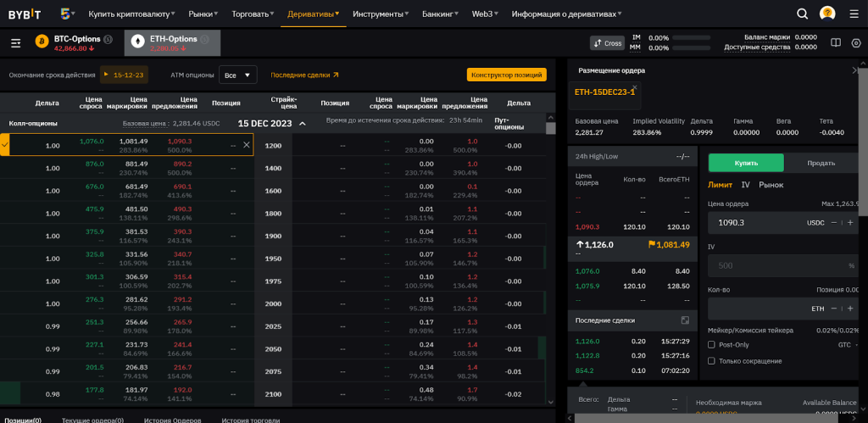Open the search magnifier in top bar
Viewport: 868px width, 423px height.
point(802,14)
